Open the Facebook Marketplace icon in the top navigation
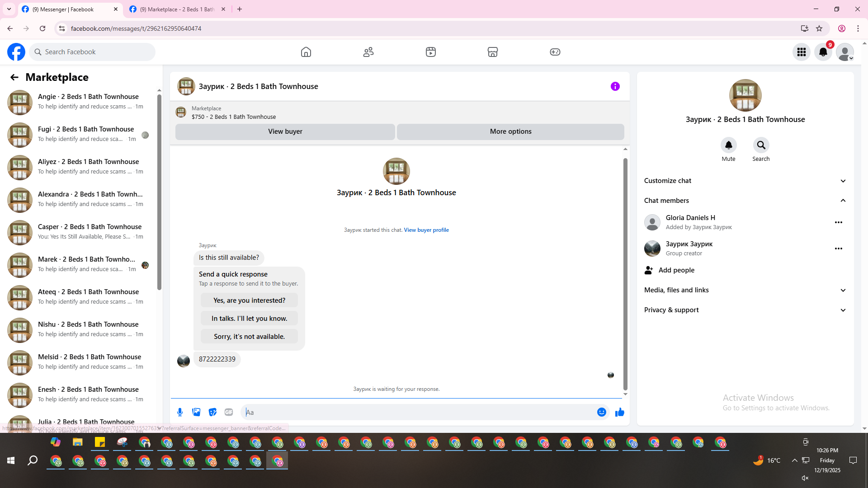Image resolution: width=868 pixels, height=488 pixels. click(x=492, y=52)
